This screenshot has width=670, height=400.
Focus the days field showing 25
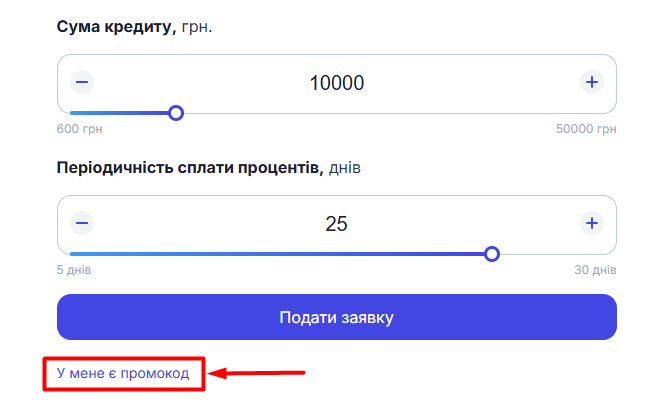click(x=336, y=224)
